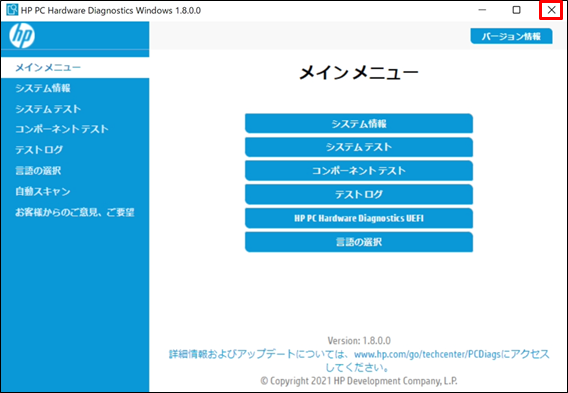Open お客様からのご意見、ご要望 feedback item
Viewport: 568px width, 393px height.
click(x=75, y=212)
